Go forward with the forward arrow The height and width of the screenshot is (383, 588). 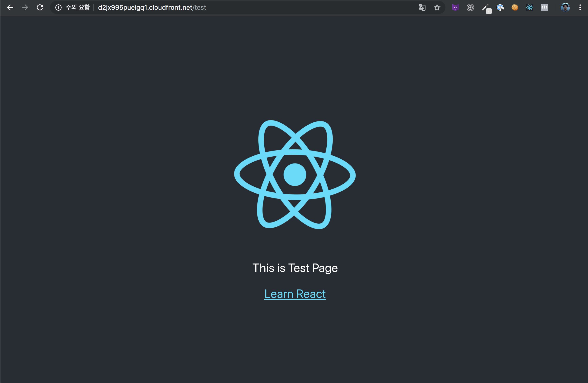25,7
